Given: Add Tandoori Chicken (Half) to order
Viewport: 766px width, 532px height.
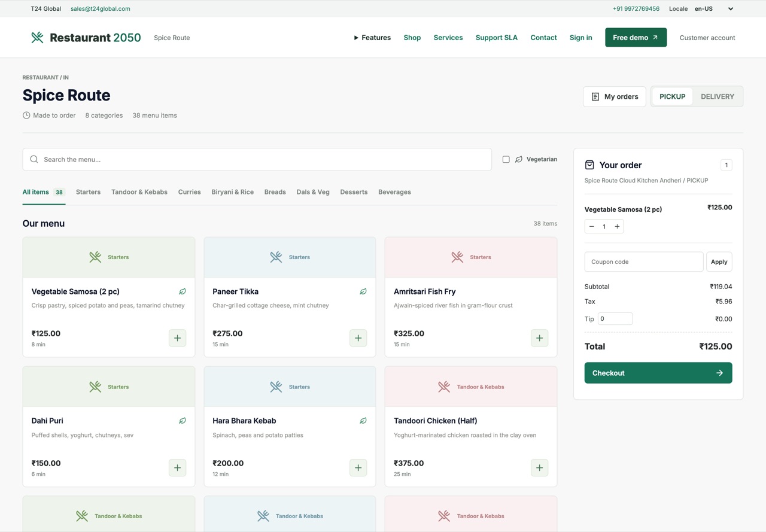Looking at the screenshot, I should tap(539, 467).
